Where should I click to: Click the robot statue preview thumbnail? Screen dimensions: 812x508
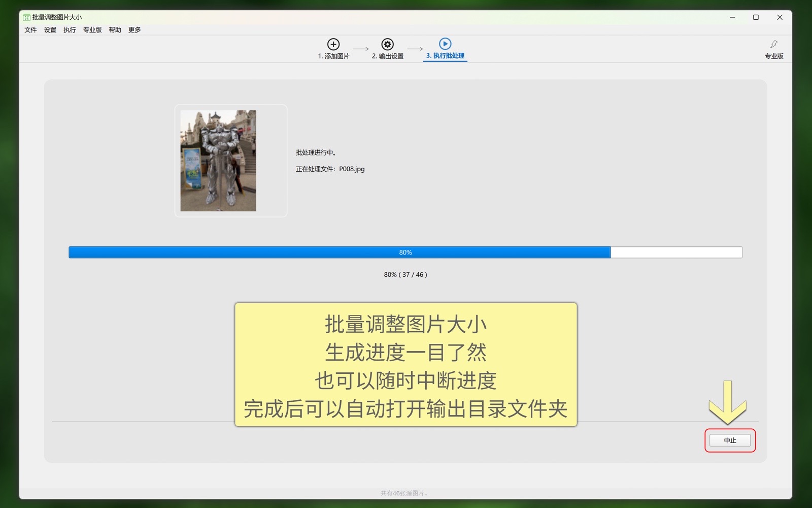(218, 161)
